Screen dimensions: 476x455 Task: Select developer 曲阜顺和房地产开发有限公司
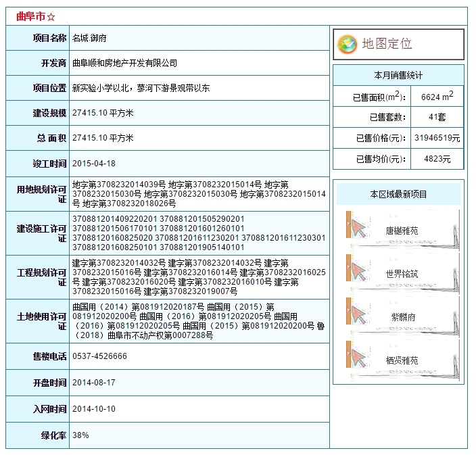124,63
